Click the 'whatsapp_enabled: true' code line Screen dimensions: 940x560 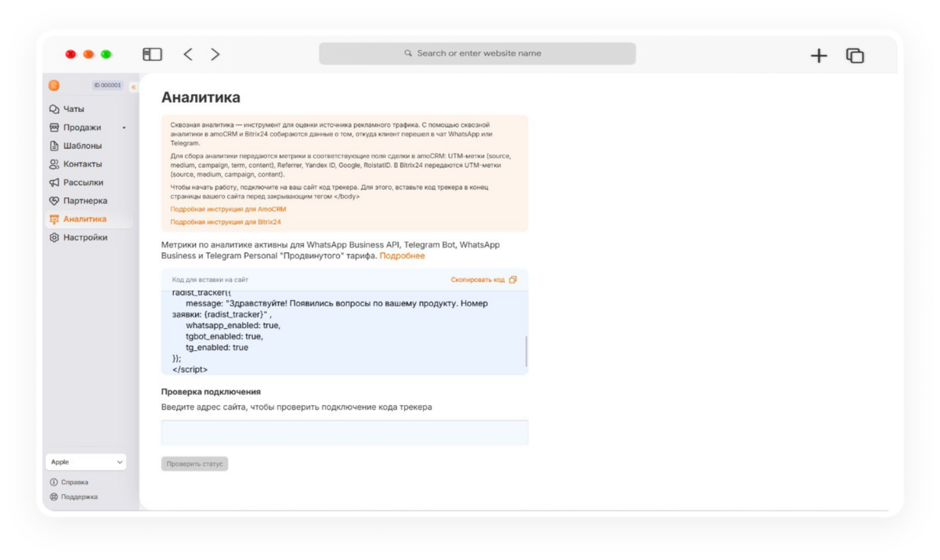233,325
